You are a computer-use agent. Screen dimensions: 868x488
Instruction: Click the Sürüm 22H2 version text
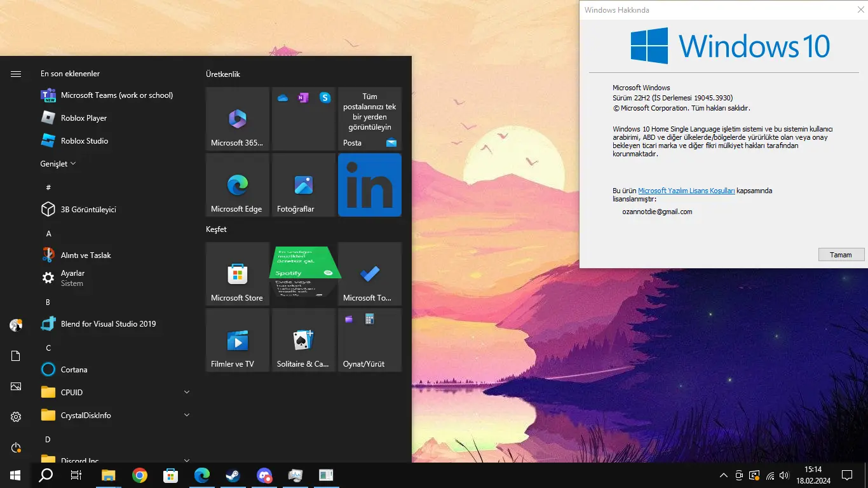(x=672, y=98)
